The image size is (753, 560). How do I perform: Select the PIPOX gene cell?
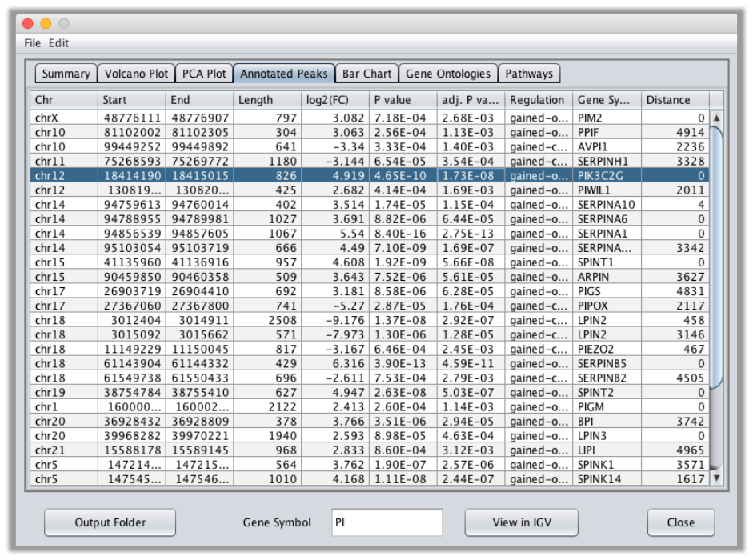[x=607, y=306]
